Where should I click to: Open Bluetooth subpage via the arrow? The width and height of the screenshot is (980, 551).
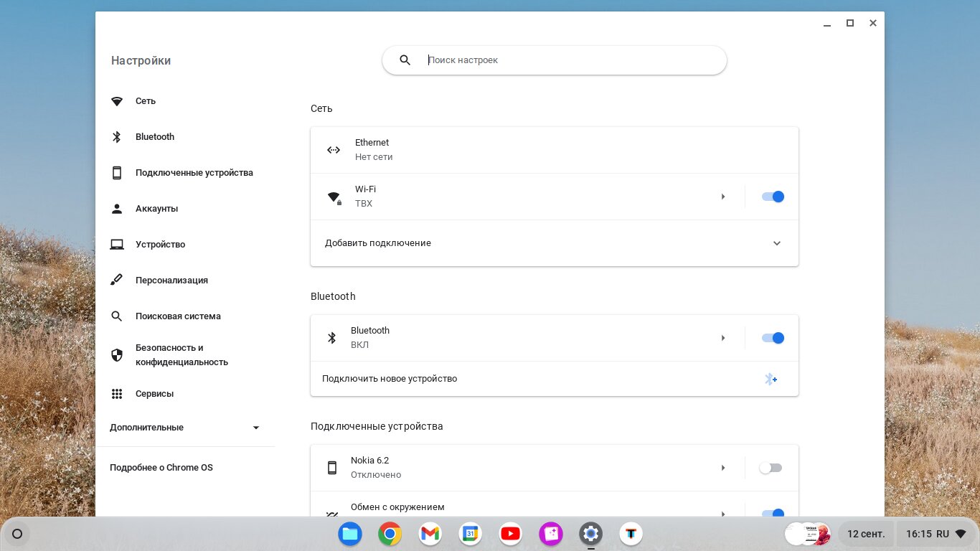723,338
